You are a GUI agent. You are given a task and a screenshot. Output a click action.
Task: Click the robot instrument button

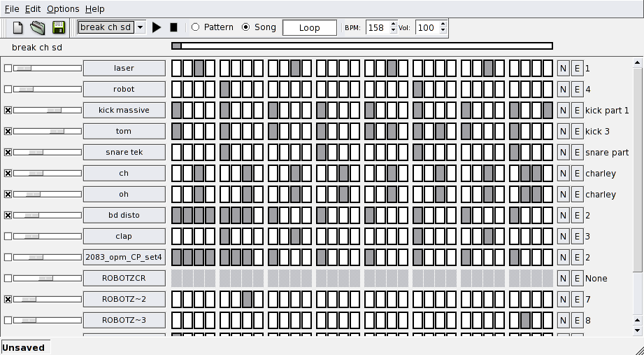[124, 89]
